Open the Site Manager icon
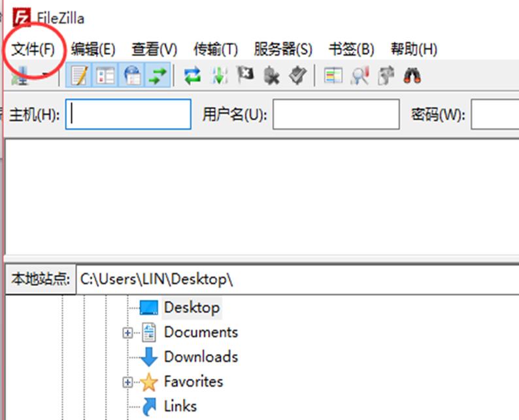The height and width of the screenshot is (420, 519). (x=20, y=76)
